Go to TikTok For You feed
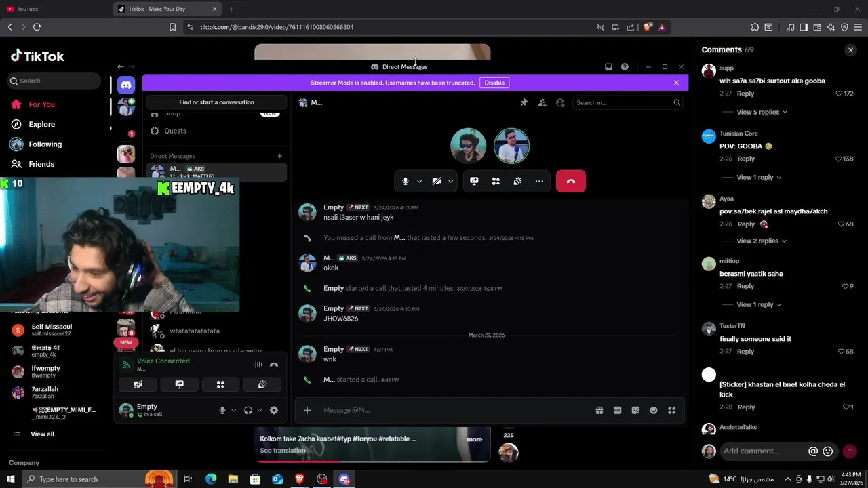The image size is (868, 488). tap(41, 104)
